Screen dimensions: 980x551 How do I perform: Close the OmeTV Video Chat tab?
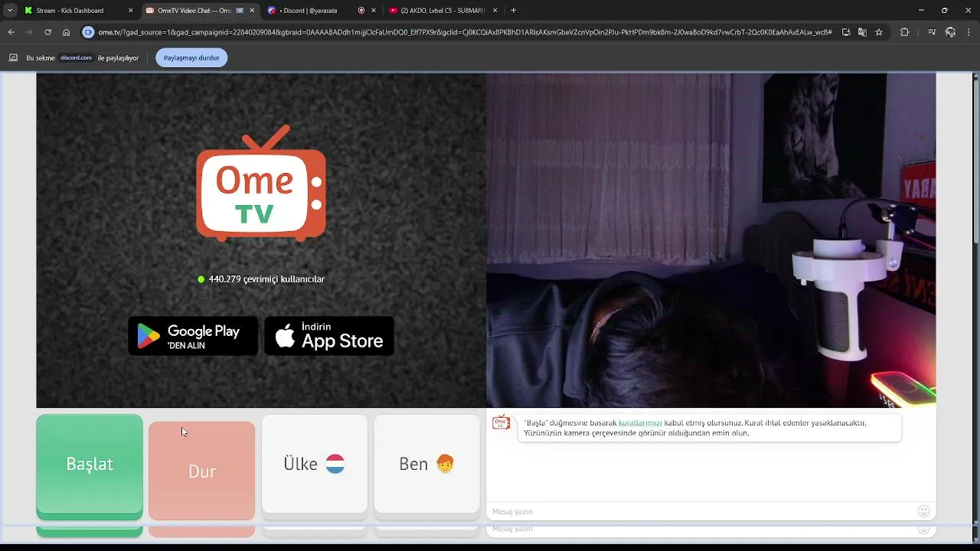click(x=252, y=11)
